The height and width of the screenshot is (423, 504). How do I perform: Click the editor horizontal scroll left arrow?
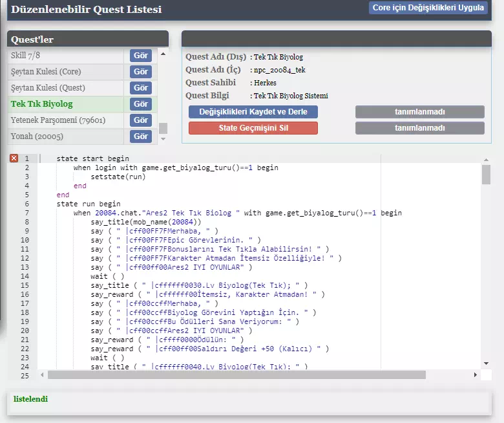click(x=42, y=374)
